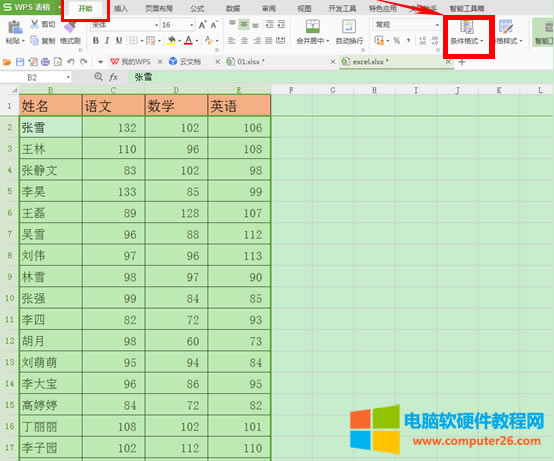This screenshot has width=554, height=461.
Task: Activate the Format Painter brush
Action: [x=70, y=27]
